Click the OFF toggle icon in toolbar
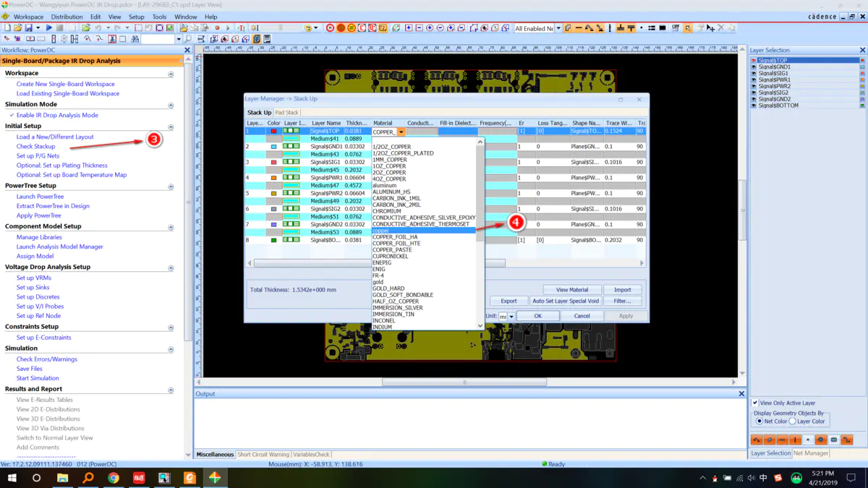Screen dimensions: 868x488 pos(676,28)
